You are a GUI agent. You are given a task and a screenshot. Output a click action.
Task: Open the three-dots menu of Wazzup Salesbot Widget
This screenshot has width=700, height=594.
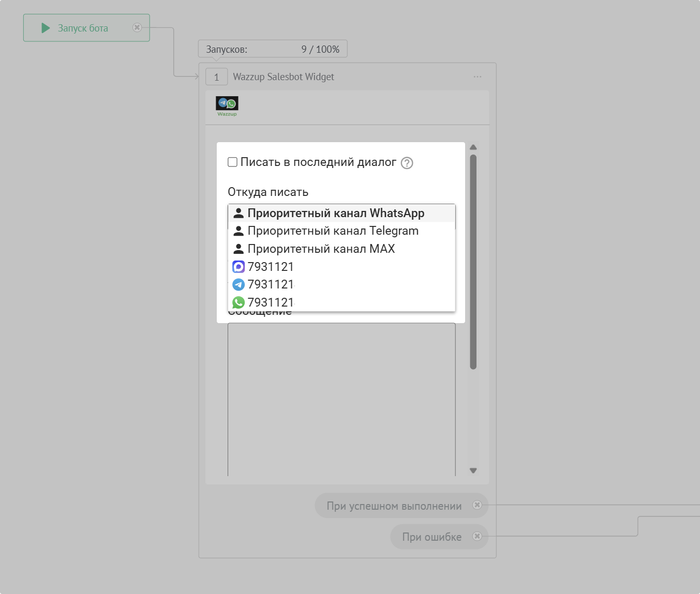pyautogui.click(x=477, y=77)
